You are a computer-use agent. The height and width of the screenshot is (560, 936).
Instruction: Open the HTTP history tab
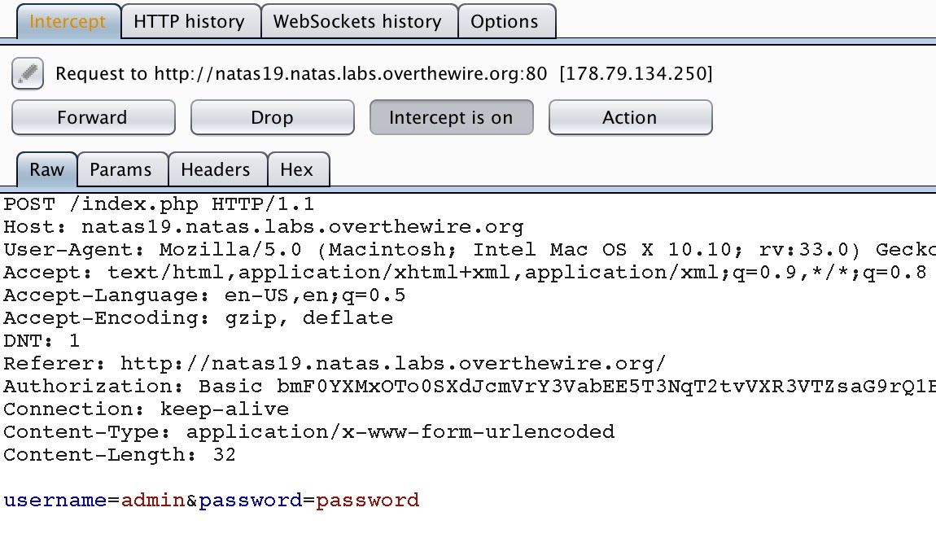point(190,21)
